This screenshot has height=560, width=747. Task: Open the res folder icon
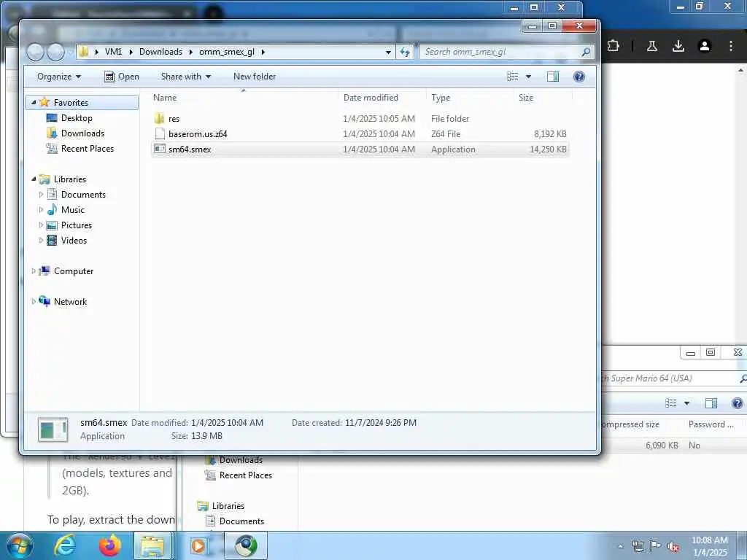point(160,118)
